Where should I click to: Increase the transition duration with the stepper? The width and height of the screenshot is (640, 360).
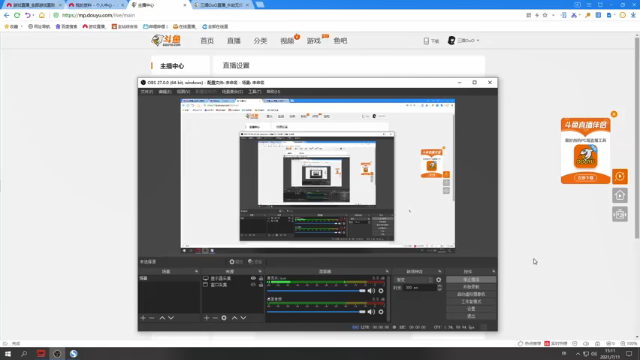(440, 286)
